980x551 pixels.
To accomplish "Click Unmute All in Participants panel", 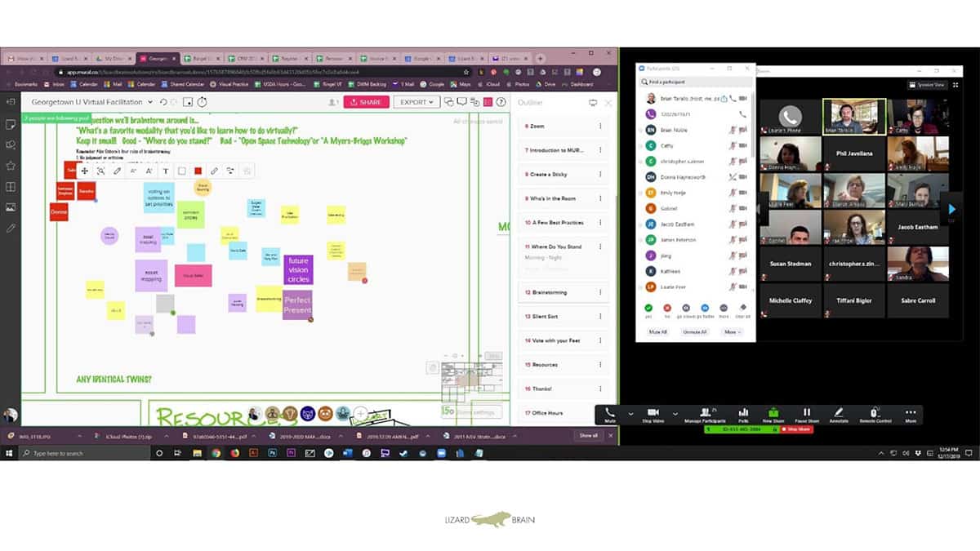I will pos(695,332).
